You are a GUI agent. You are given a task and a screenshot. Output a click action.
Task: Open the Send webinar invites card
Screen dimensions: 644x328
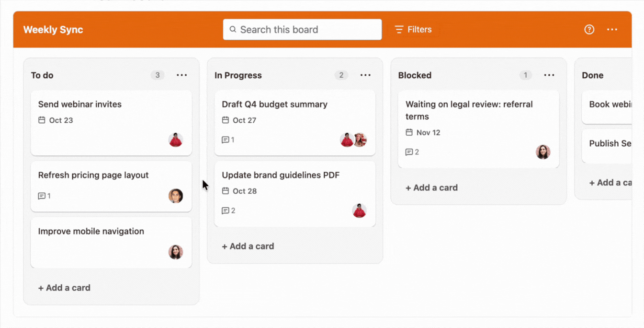[111, 123]
